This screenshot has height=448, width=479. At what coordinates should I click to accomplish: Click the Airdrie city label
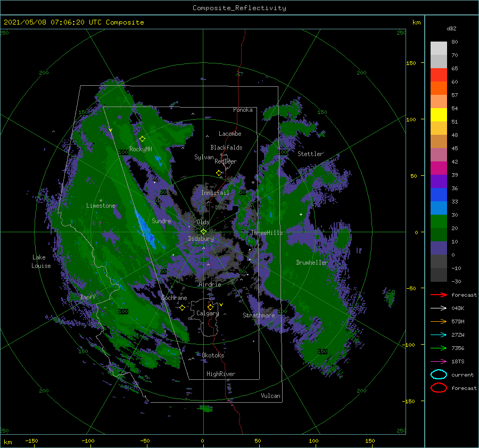pyautogui.click(x=210, y=284)
